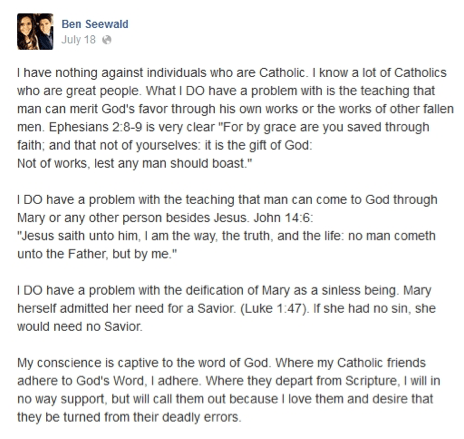The image size is (464, 439).
Task: Click the 'Ephesians 2:8-9' reference text
Action: pyautogui.click(x=96, y=127)
